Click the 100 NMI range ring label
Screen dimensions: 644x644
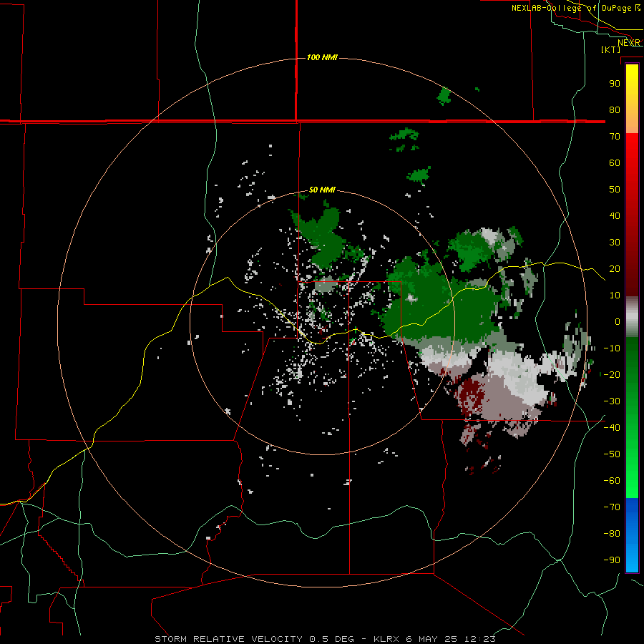[322, 57]
